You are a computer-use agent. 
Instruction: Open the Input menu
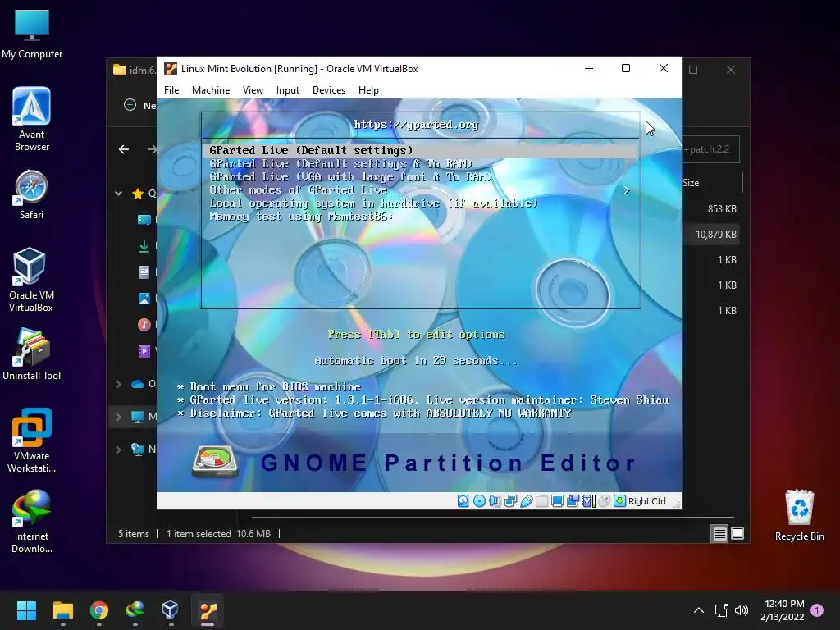click(x=288, y=90)
